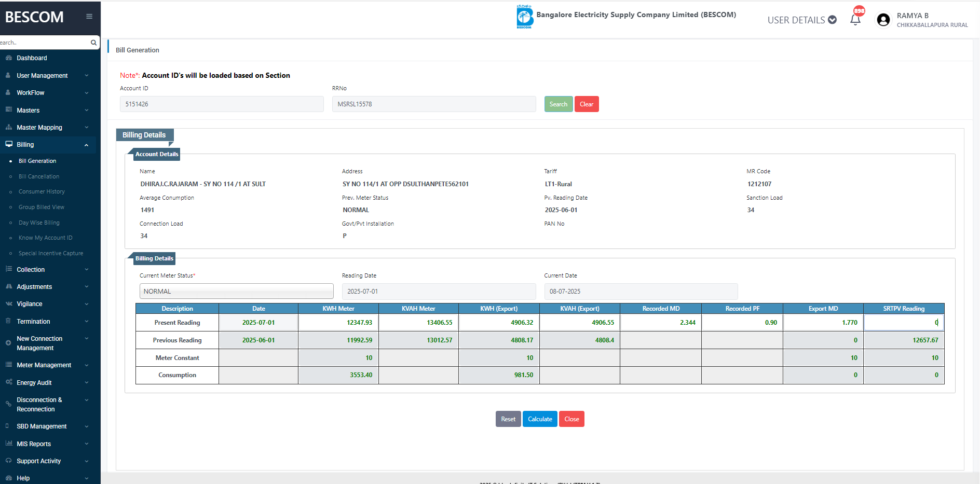Screen dimensions: 980x484
Task: Open the notification bell icon
Action: click(855, 20)
